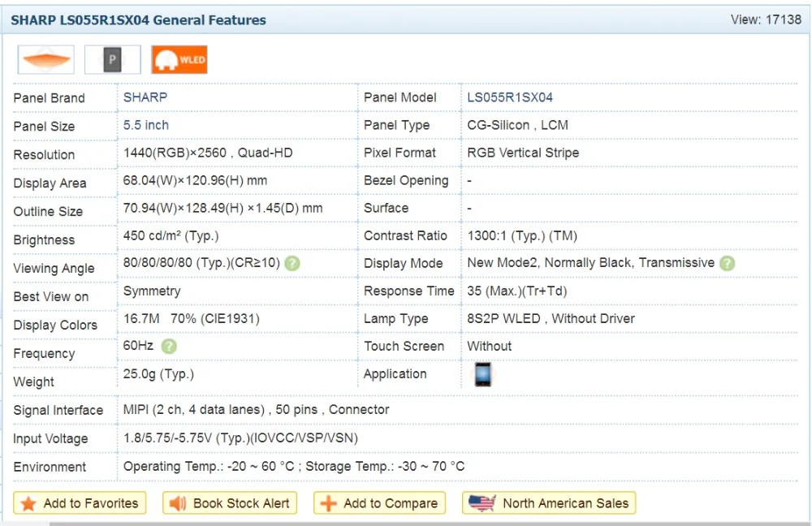Click the 'View: 17138' counter
This screenshot has width=812, height=526.
tap(766, 19)
